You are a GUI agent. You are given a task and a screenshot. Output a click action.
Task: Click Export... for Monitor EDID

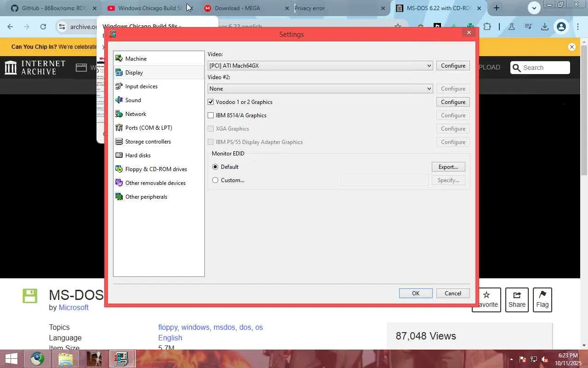coord(448,167)
